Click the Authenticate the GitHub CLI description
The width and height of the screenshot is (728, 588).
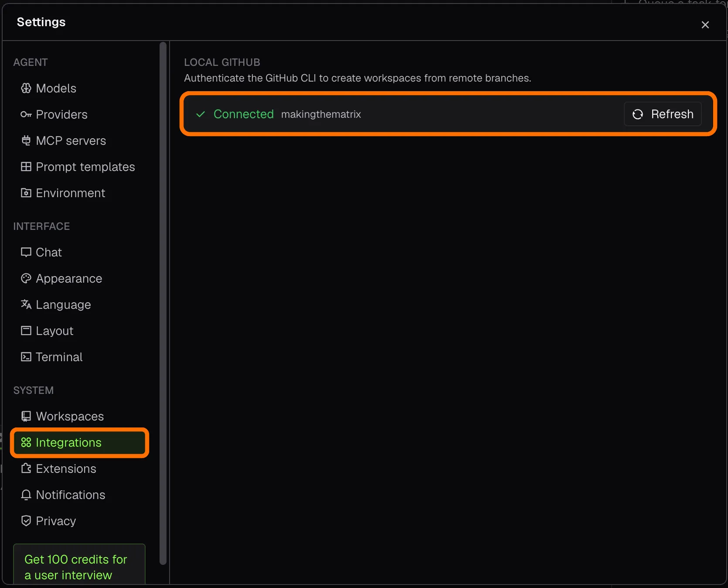(x=357, y=78)
